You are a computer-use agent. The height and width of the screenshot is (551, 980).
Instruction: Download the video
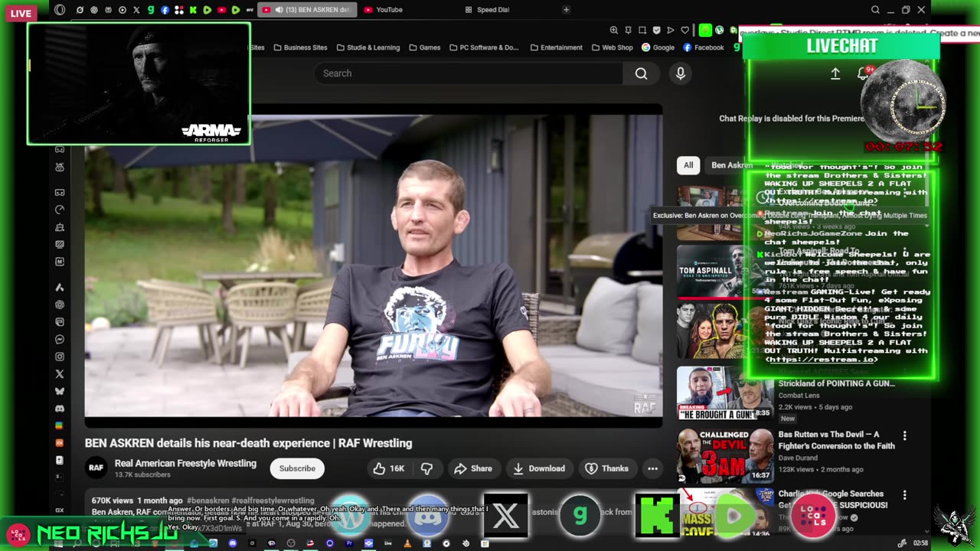[x=539, y=468]
